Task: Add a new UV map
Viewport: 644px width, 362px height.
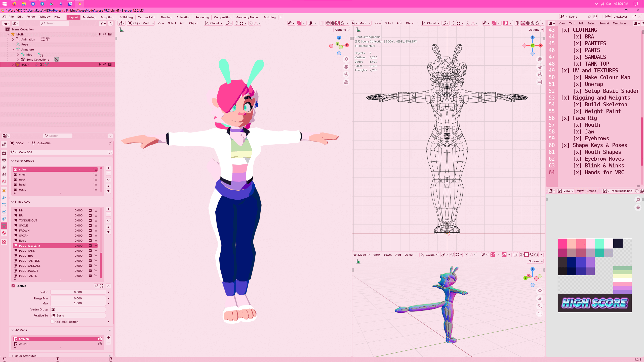Action: [x=108, y=338]
